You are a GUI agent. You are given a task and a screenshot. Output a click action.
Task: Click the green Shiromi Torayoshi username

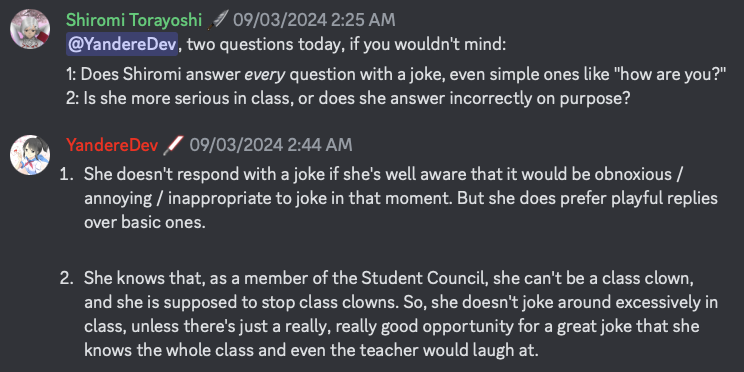pos(134,20)
